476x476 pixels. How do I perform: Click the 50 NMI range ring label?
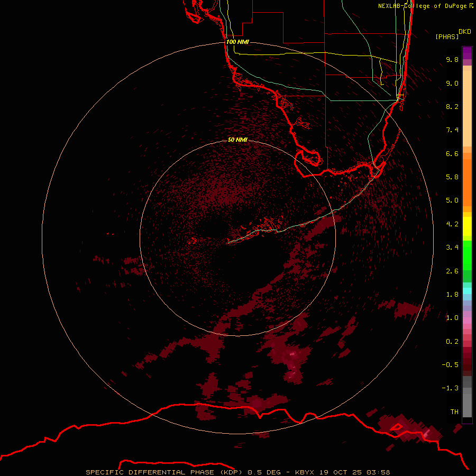tap(237, 140)
